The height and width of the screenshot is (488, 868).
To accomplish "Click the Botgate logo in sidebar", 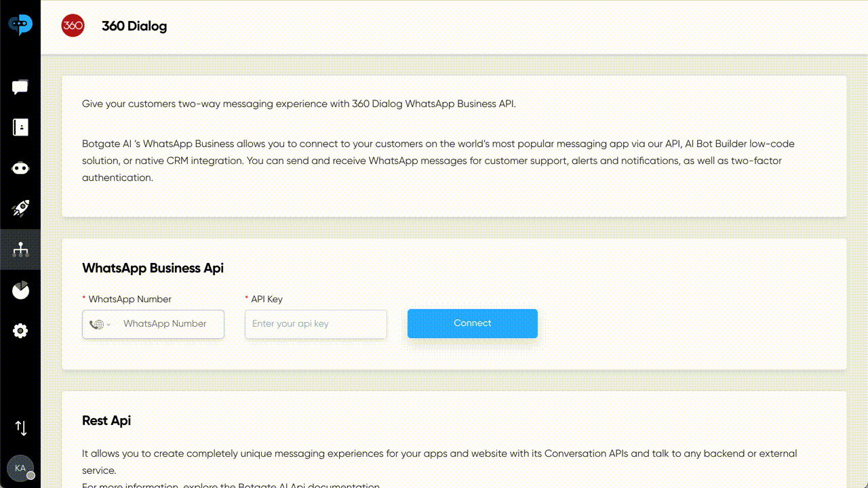I will coord(20,25).
